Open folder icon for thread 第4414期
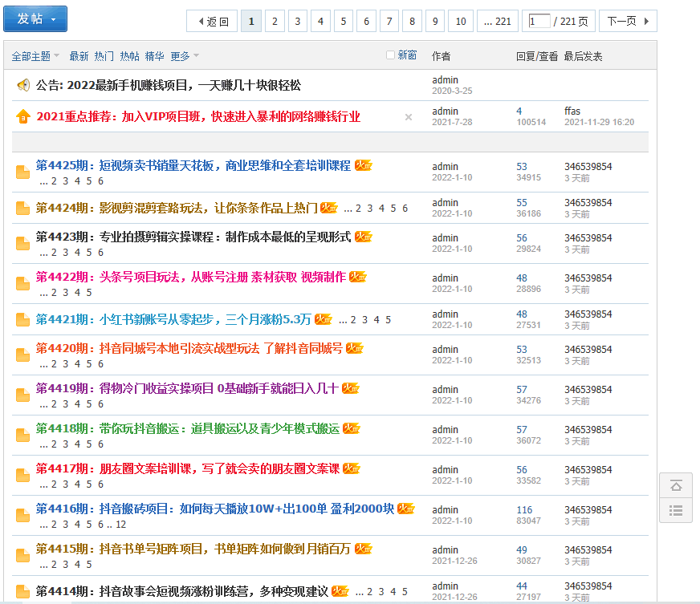The height and width of the screenshot is (604, 700). click(22, 591)
